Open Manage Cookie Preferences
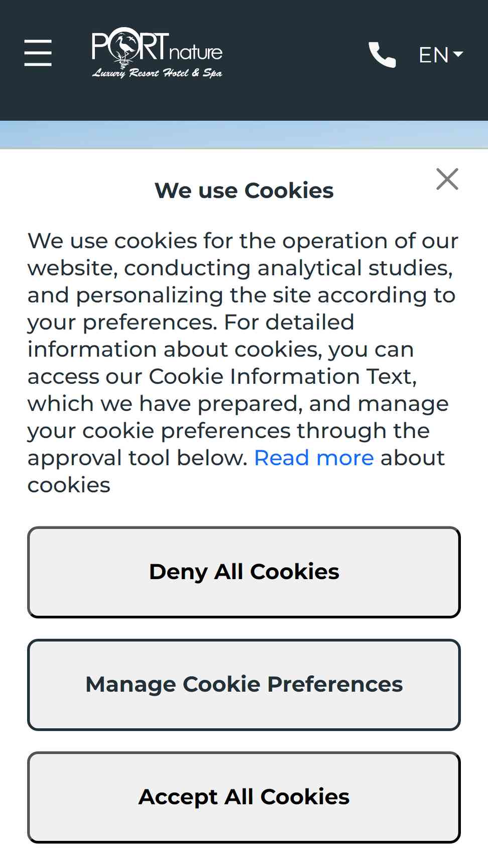The image size is (488, 868). (x=244, y=685)
